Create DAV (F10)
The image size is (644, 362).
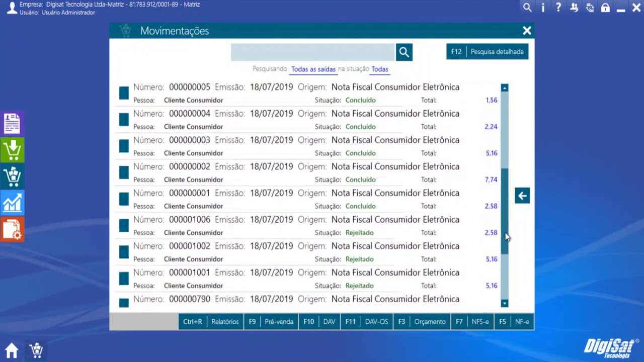pyautogui.click(x=319, y=322)
